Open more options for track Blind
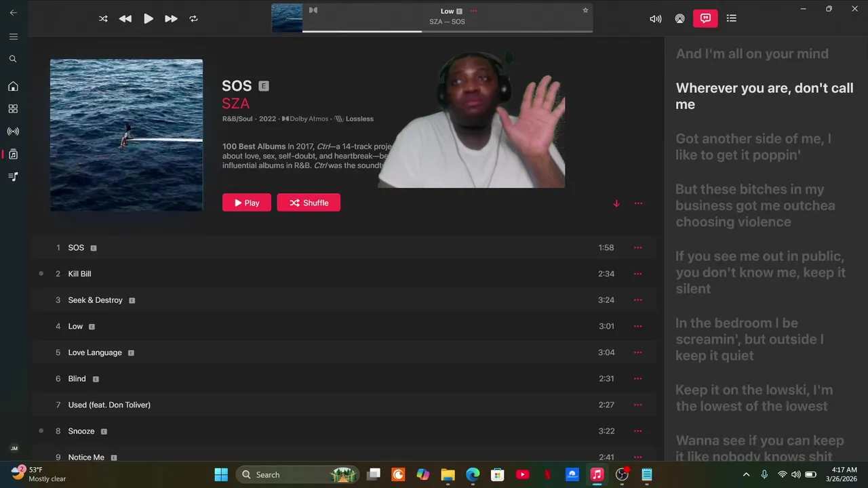868x488 pixels. click(x=637, y=379)
